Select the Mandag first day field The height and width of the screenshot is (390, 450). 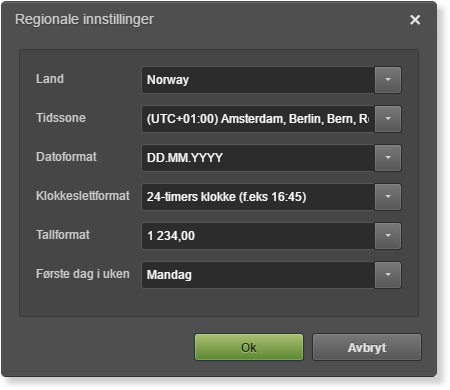tap(258, 275)
